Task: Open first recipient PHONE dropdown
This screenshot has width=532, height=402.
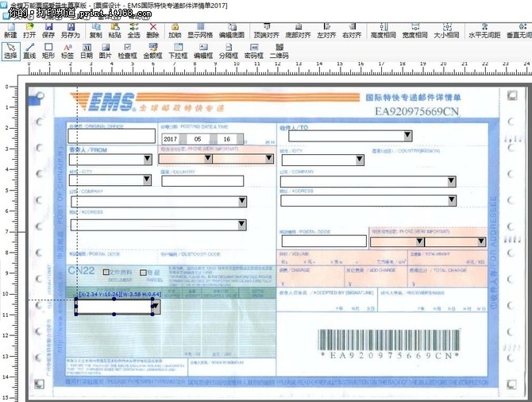Action: 420,242
